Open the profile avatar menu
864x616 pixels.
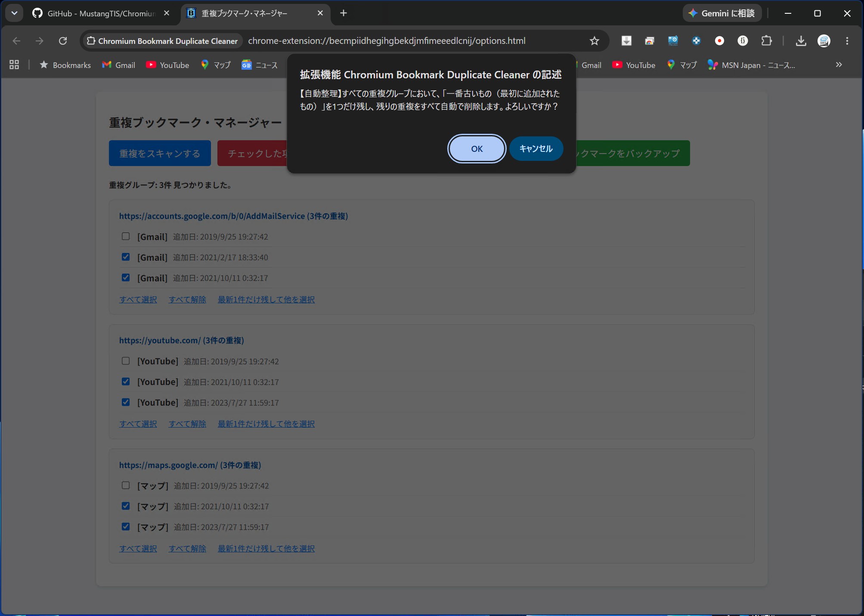coord(824,41)
